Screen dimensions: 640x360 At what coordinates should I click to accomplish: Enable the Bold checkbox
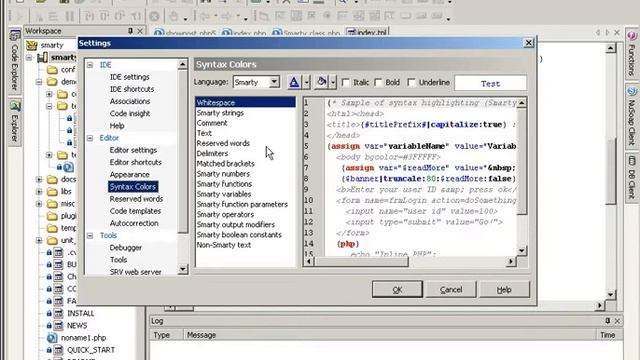(378, 82)
